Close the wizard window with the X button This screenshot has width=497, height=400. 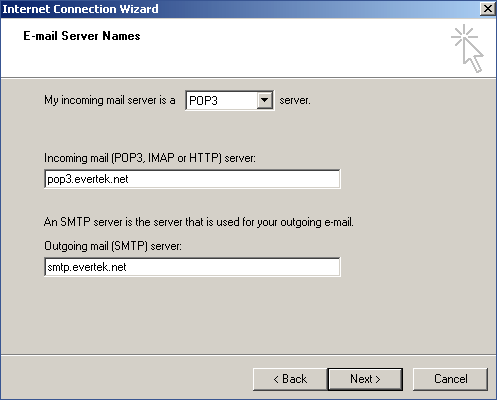pyautogui.click(x=488, y=9)
